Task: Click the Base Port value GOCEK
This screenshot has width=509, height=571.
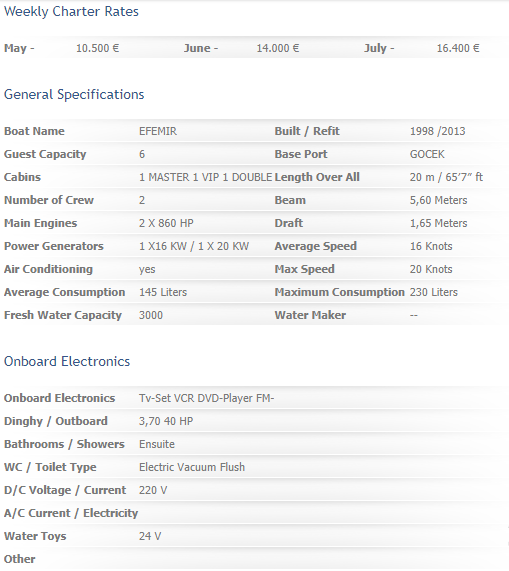Action: pos(427,154)
